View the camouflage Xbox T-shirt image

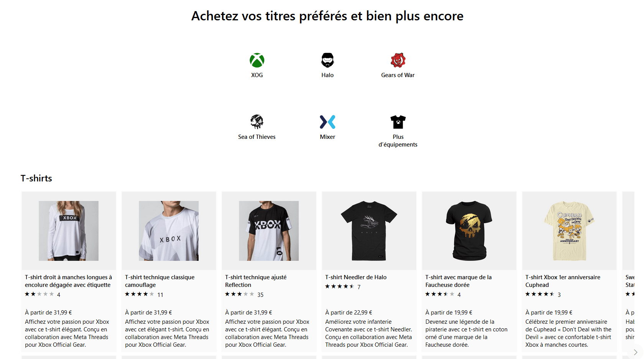pos(169,231)
